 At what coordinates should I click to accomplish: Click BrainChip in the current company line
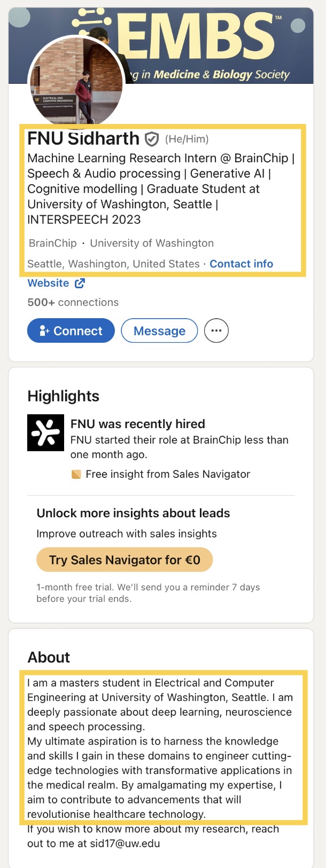point(53,243)
